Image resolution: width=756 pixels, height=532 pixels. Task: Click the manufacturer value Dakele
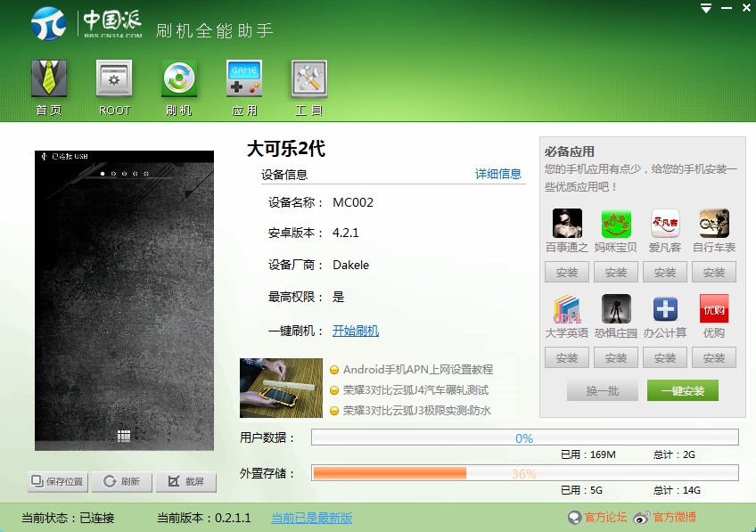coord(350,265)
